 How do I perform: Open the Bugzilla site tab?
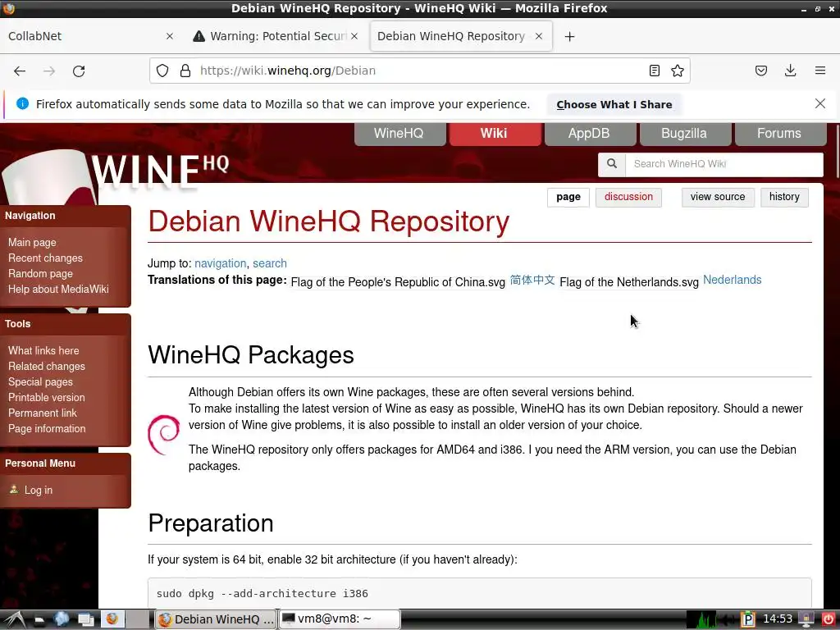click(685, 134)
